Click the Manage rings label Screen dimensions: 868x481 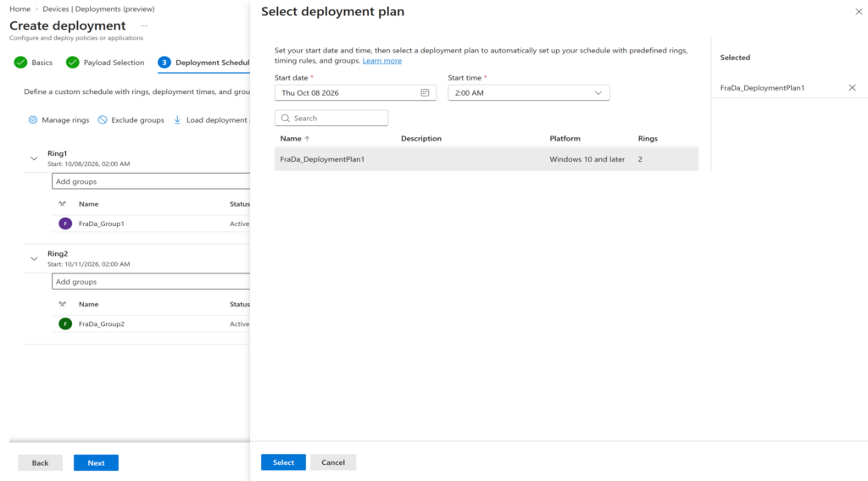pyautogui.click(x=65, y=120)
